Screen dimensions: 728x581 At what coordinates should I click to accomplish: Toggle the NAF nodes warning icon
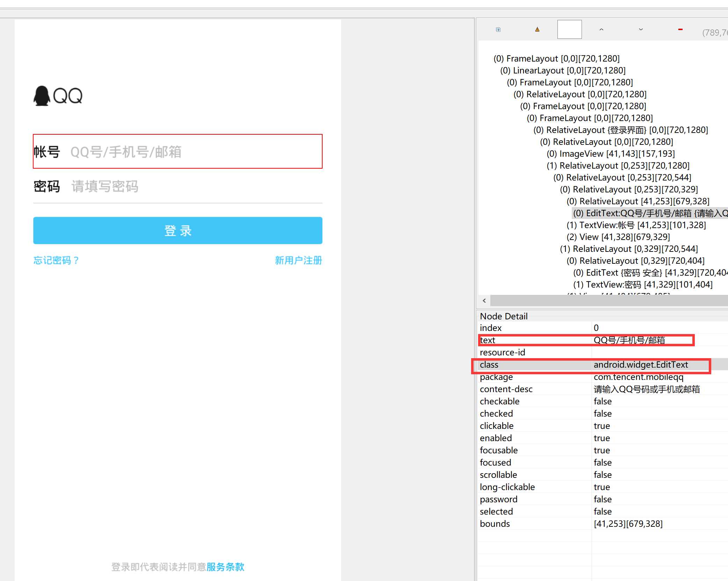(x=537, y=29)
